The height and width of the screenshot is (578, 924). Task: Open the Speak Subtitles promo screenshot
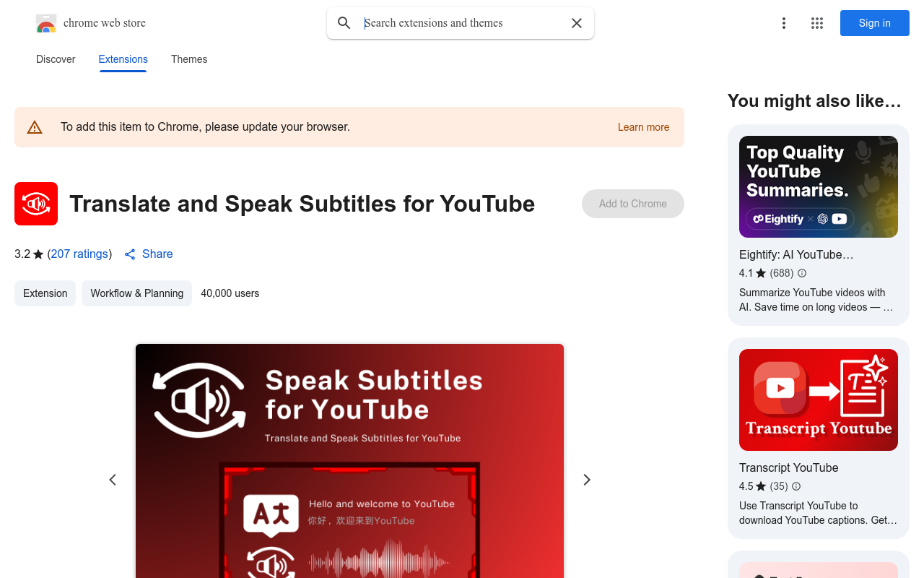[x=349, y=461]
